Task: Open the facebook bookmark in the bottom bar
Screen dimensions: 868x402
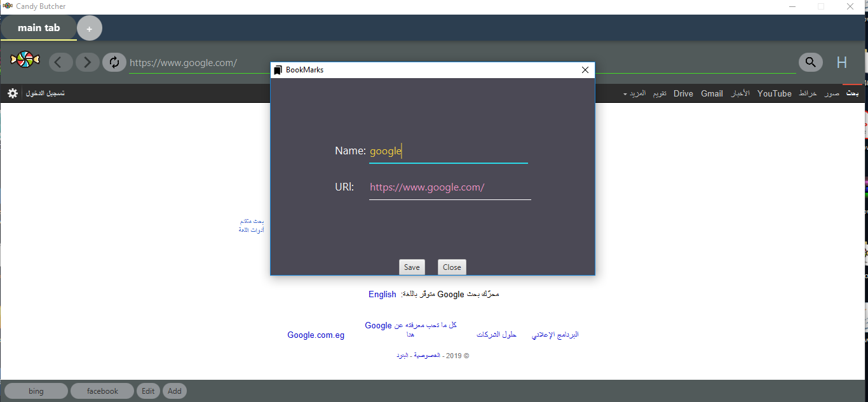Action: [x=102, y=391]
